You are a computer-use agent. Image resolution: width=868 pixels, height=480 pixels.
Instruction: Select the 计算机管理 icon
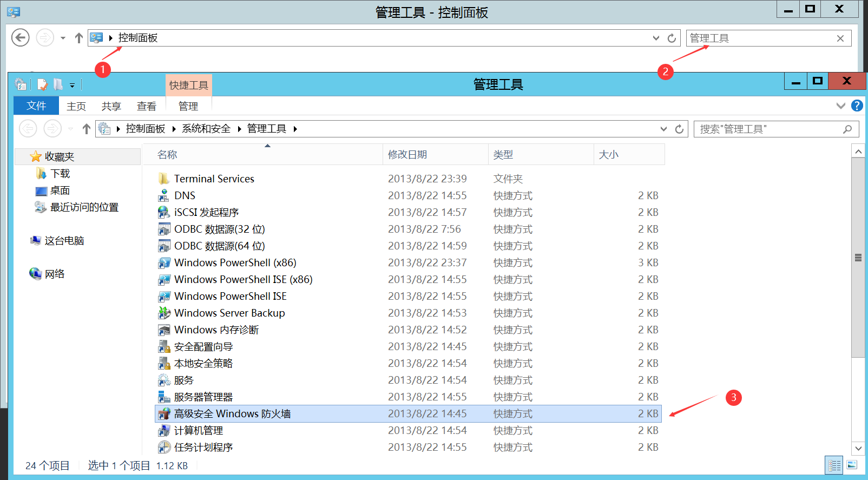coord(164,430)
